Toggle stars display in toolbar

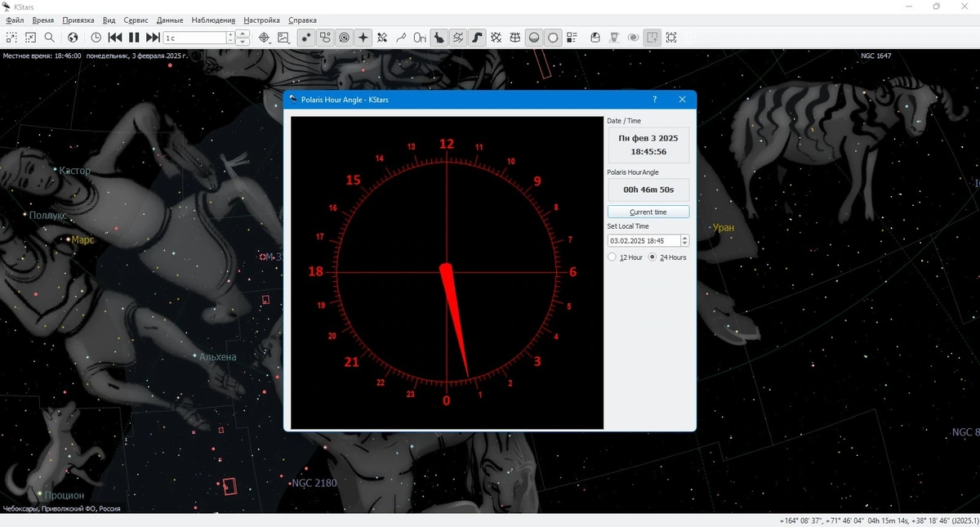click(x=305, y=38)
